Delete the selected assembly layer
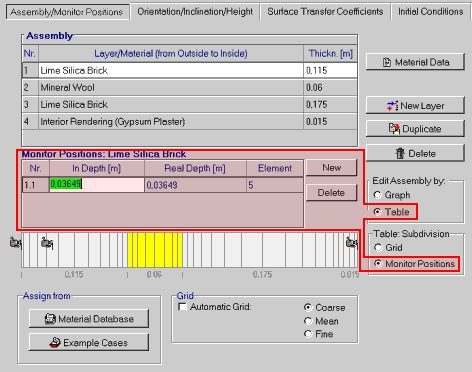This screenshot has height=372, width=472. coord(415,153)
